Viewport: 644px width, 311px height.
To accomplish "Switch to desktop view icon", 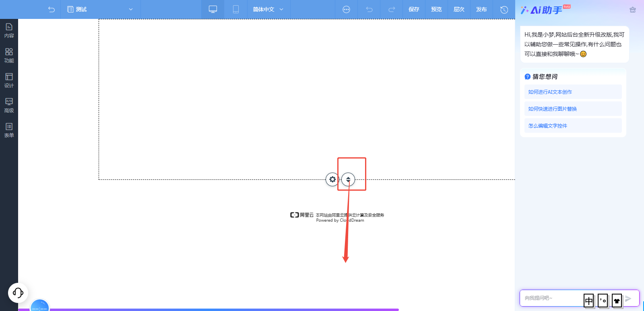I will click(213, 9).
